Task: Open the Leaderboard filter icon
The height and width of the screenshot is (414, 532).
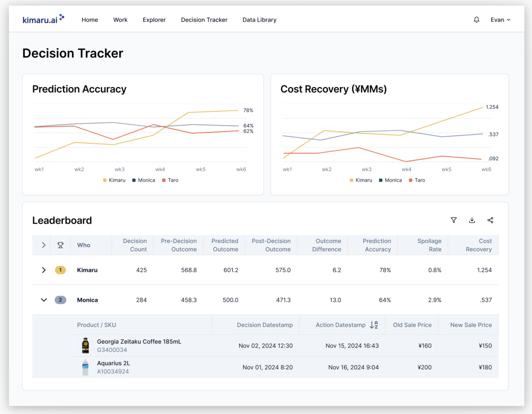Action: [454, 220]
